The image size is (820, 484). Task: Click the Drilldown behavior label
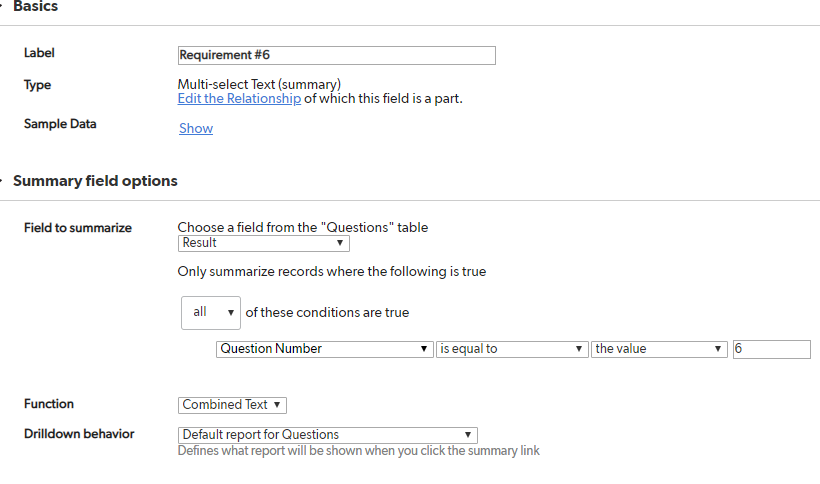(79, 434)
